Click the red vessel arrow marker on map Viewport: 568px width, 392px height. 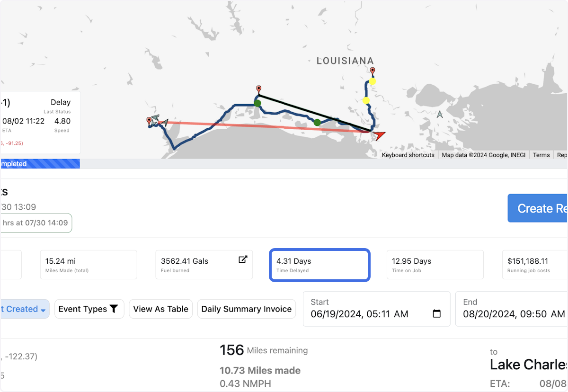point(379,136)
